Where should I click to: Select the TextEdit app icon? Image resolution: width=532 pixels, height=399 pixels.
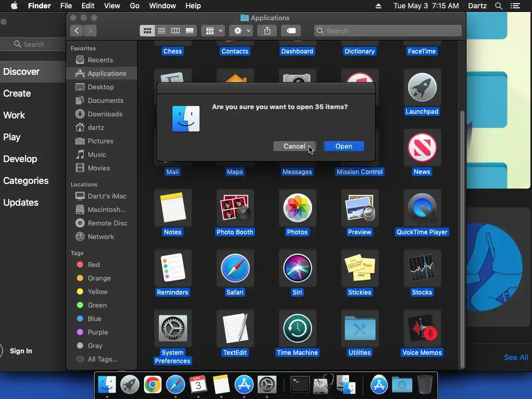click(x=235, y=328)
